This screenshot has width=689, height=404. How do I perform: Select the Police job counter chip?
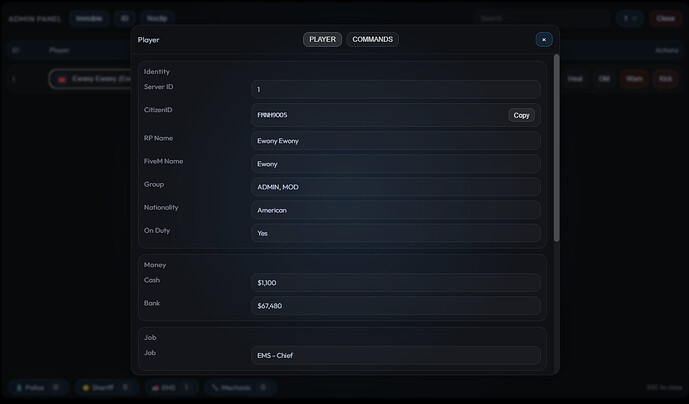tap(39, 387)
